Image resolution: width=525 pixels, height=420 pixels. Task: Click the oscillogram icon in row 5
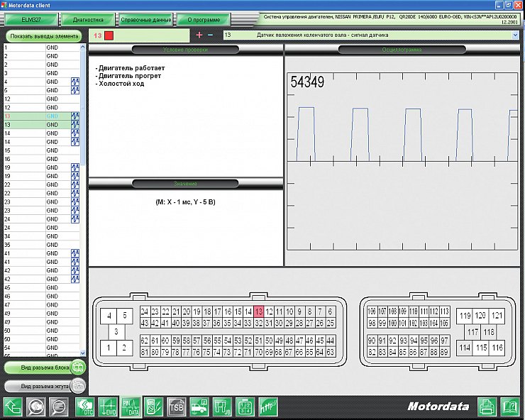(x=75, y=90)
